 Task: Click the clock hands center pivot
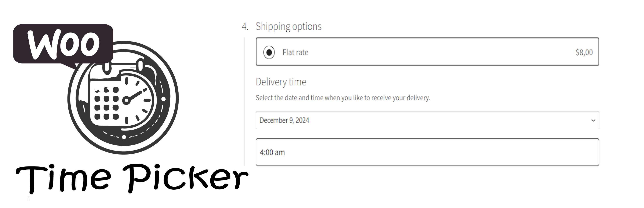pyautogui.click(x=127, y=101)
